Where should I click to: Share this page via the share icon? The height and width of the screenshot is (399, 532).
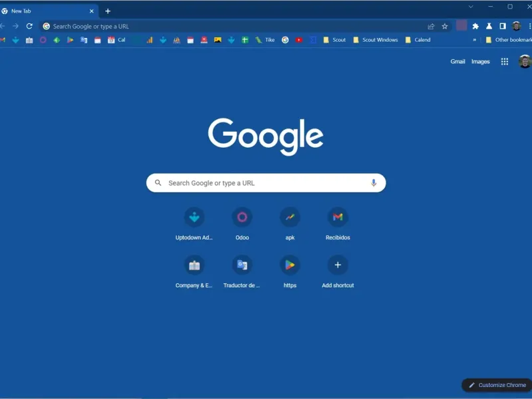click(x=431, y=27)
